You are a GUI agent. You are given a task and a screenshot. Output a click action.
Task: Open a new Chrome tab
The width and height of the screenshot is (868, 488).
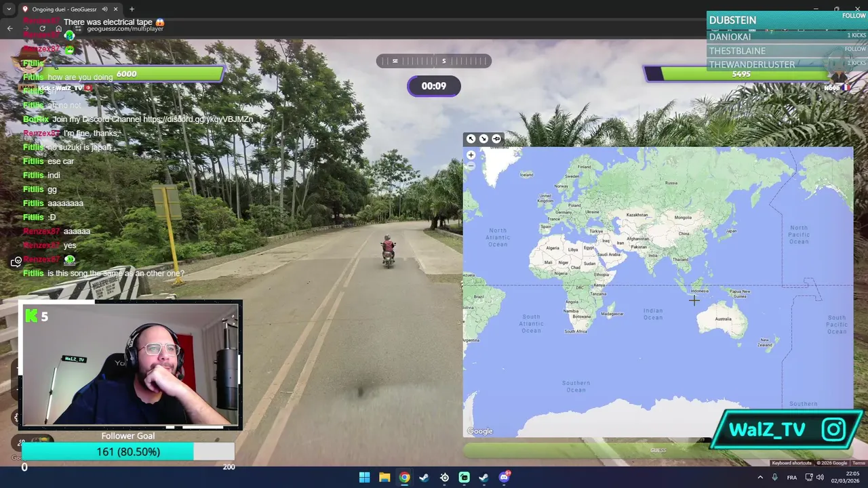(132, 9)
